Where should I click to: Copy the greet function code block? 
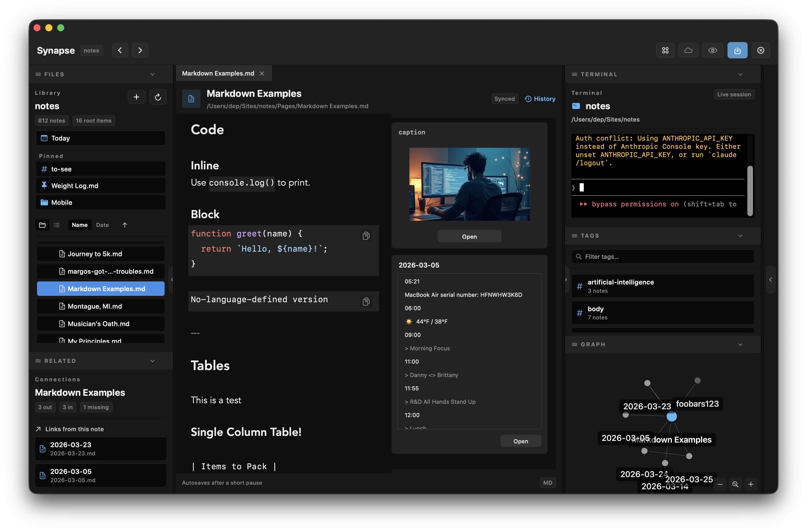tap(366, 235)
